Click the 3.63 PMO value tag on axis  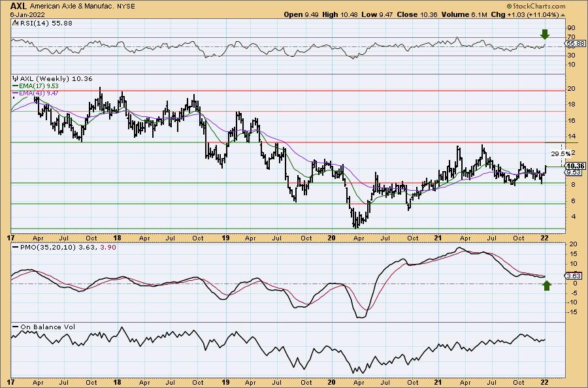574,276
